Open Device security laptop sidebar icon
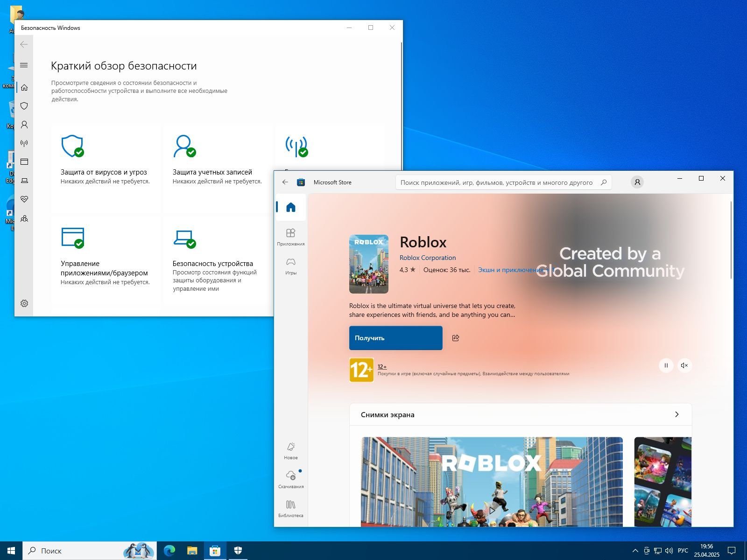Image resolution: width=747 pixels, height=560 pixels. pyautogui.click(x=24, y=181)
